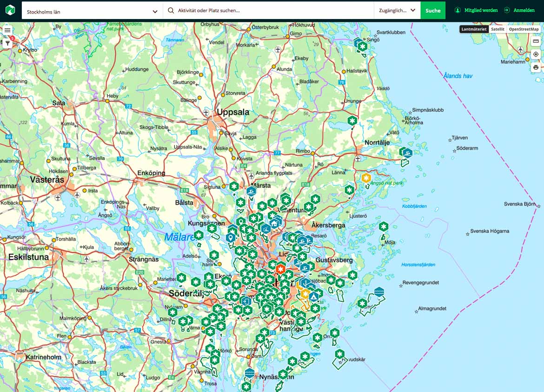Toggle the Satellit basemap view

coord(498,29)
